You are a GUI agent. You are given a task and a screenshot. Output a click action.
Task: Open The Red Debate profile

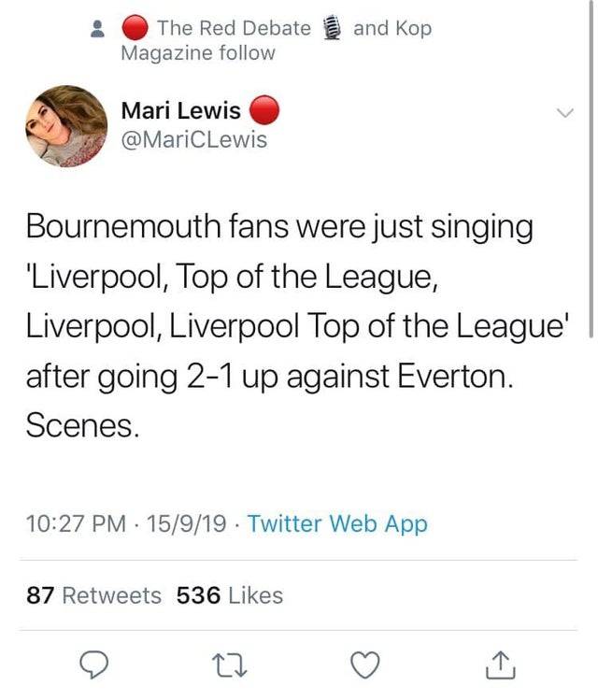(x=234, y=29)
